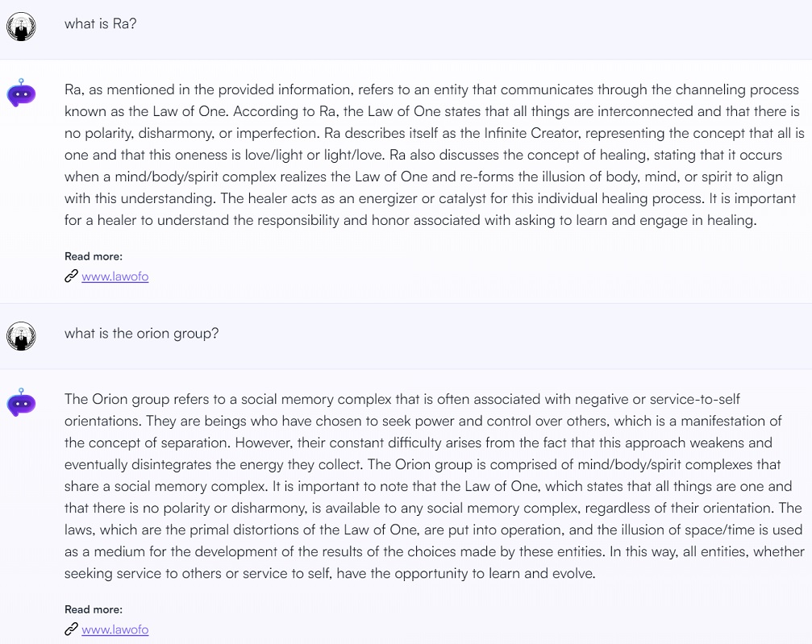Screen dimensions: 812x644
Task: Click the bot avatar beside the Orion group answer
Action: [x=21, y=403]
